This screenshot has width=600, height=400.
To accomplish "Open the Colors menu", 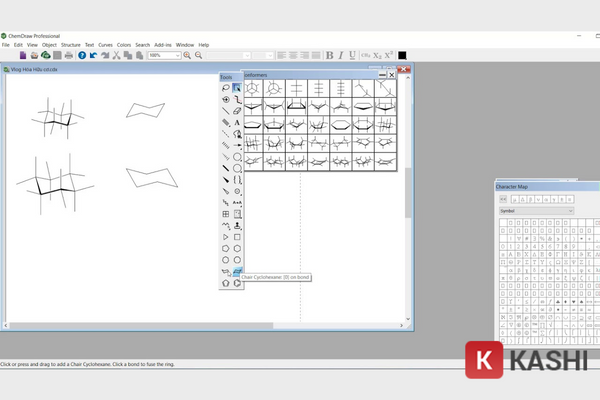I will (124, 45).
